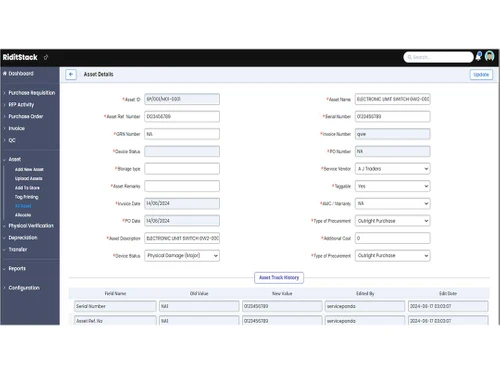The image size is (500, 375).
Task: Click the Asset Details page title
Action: point(98,74)
